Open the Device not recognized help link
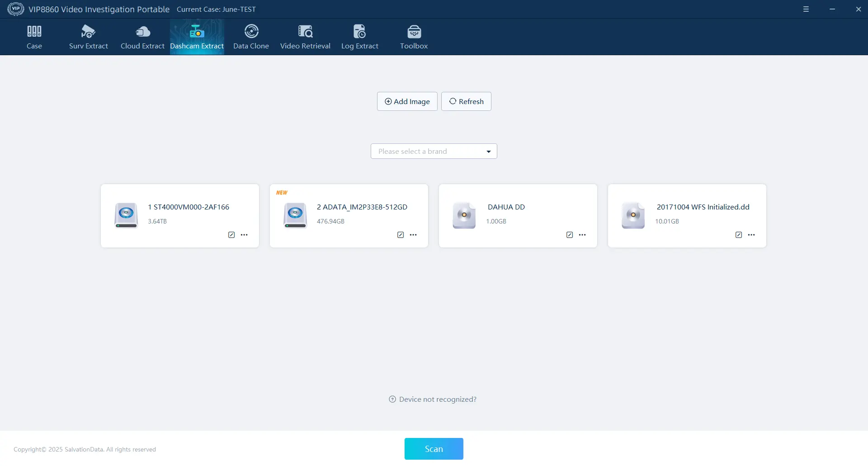The width and height of the screenshot is (868, 466). click(x=433, y=399)
